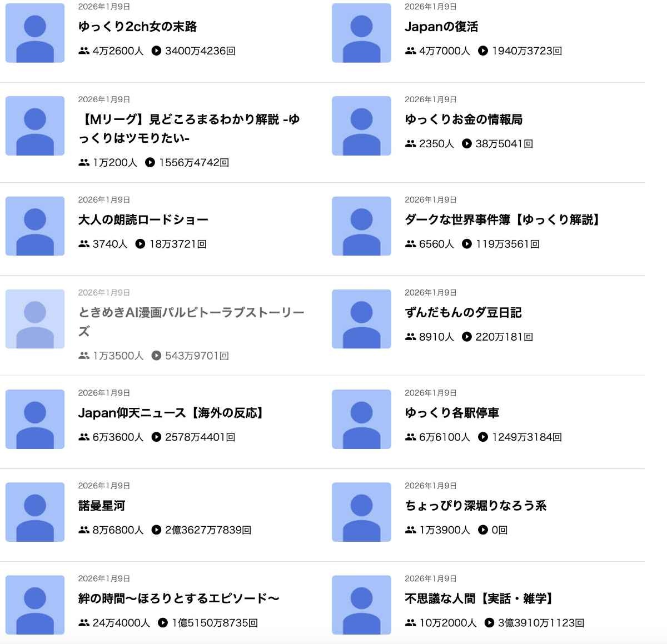Click ずんだもんのダ豆日記 channel title

point(463,313)
